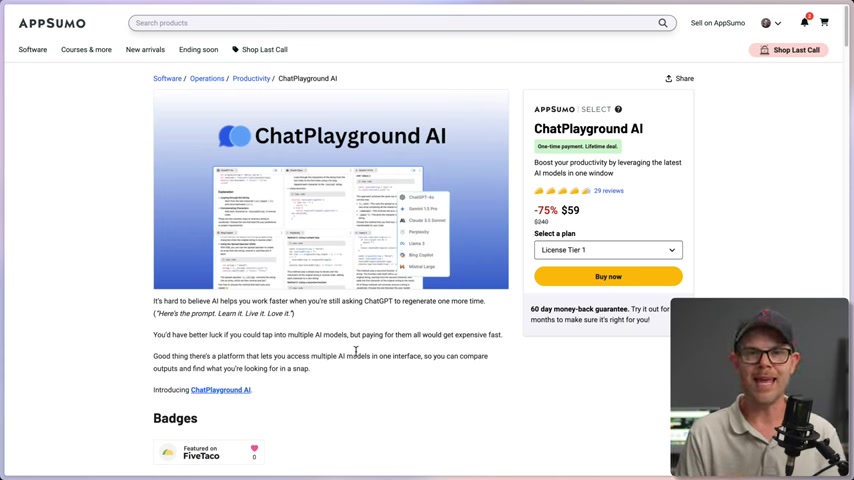854x480 pixels.
Task: Click the One-time payment Lifetime deal tag
Action: pos(577,147)
